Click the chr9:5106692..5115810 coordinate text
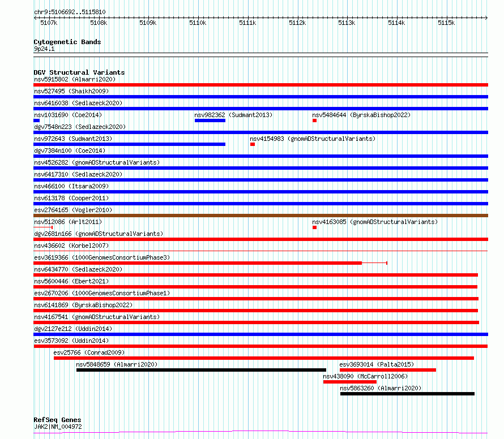The width and height of the screenshot is (504, 439). point(70,12)
